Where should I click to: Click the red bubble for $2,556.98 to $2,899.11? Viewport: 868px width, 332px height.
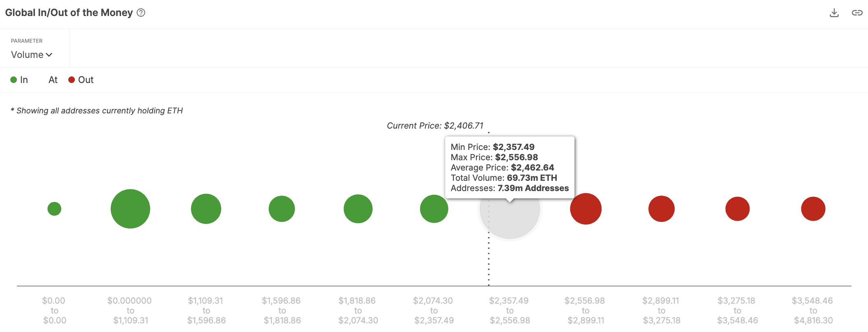tap(586, 208)
